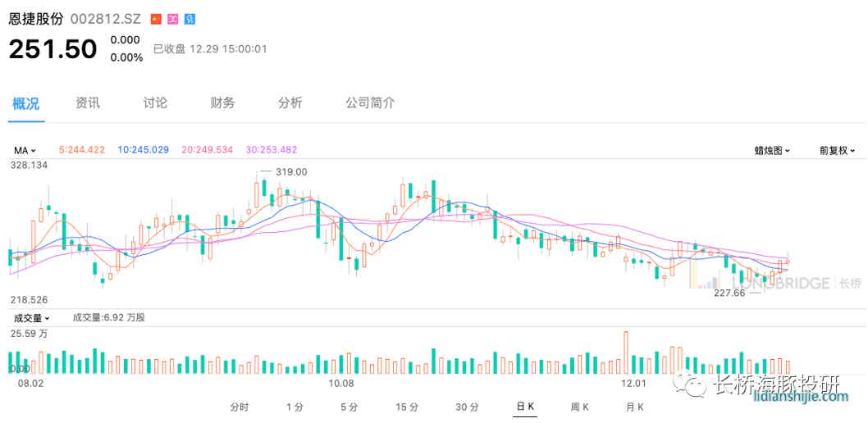Open the 前复权 adjustment dropdown
Viewport: 868px width, 423px height.
837,150
